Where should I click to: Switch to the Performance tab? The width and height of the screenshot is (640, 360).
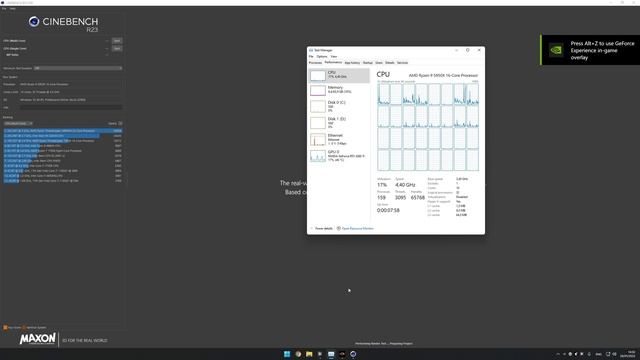(333, 62)
